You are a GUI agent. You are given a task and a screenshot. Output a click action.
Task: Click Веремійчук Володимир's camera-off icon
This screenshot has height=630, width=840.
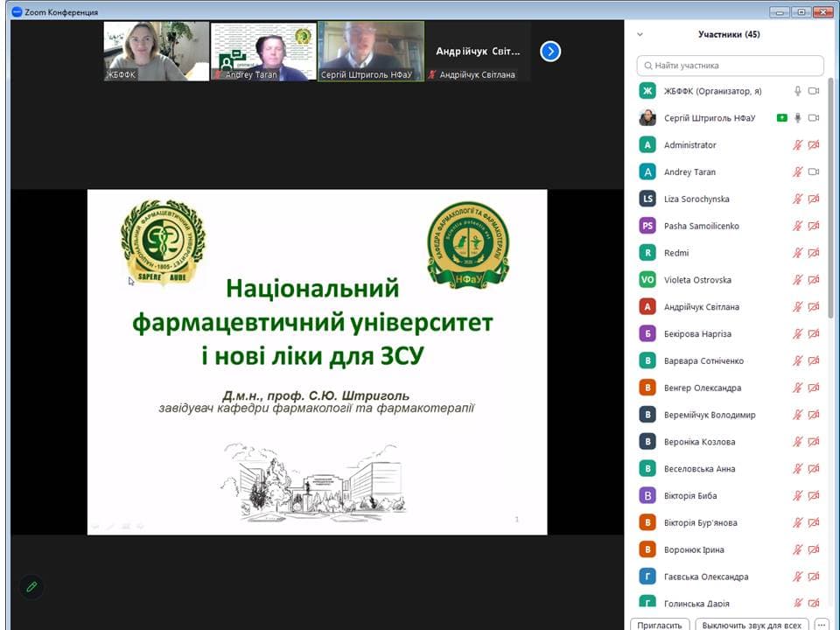[x=814, y=415]
